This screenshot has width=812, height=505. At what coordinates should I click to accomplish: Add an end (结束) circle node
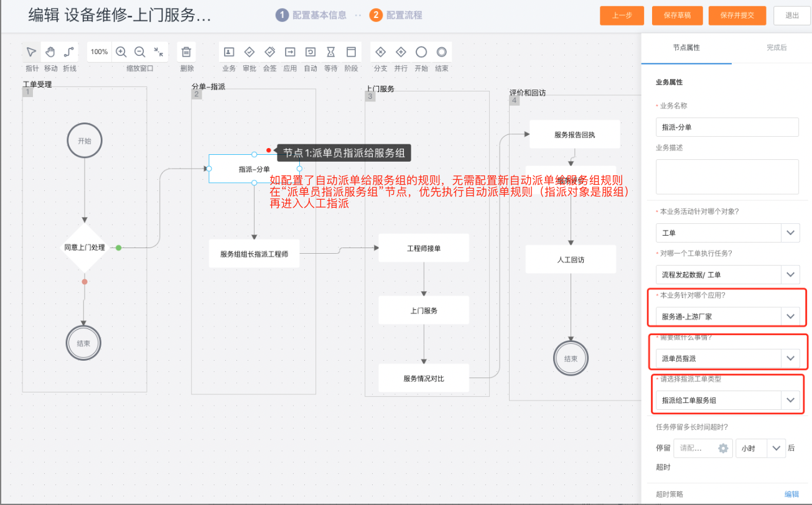(x=442, y=52)
